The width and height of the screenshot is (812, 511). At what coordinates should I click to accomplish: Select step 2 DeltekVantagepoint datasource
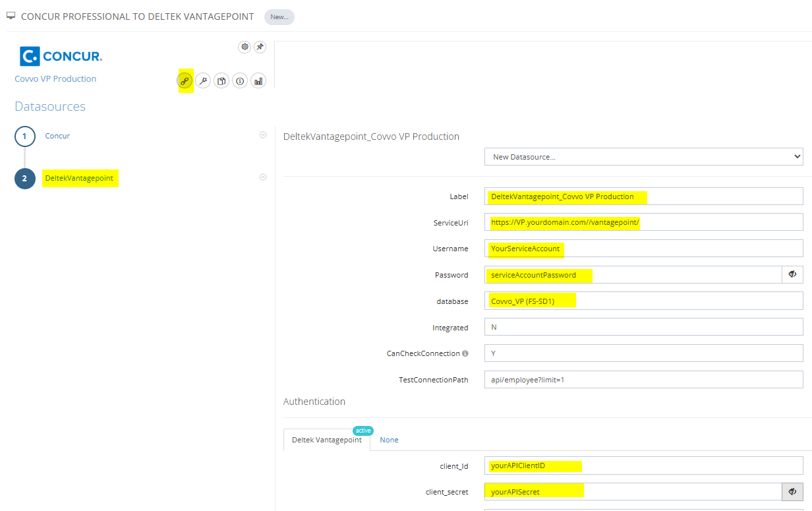click(79, 178)
